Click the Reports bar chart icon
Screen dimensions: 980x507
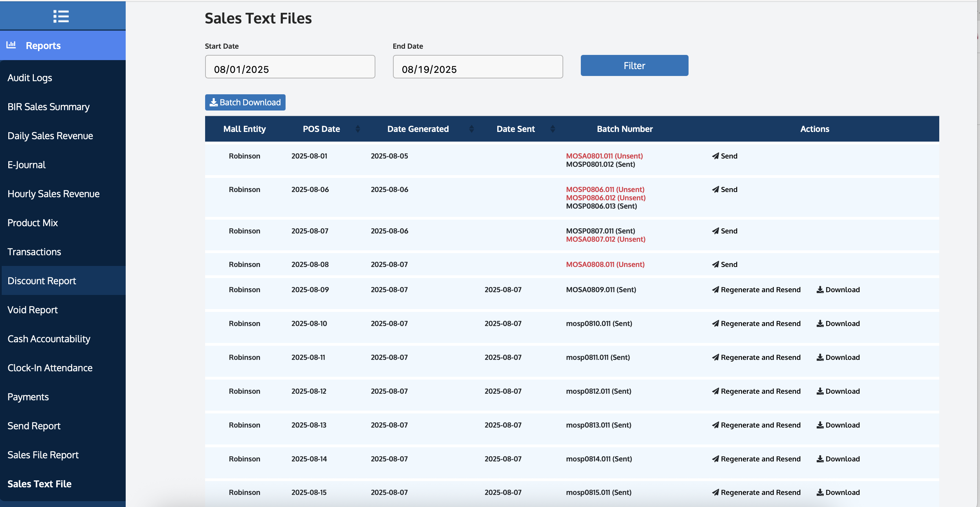point(11,45)
